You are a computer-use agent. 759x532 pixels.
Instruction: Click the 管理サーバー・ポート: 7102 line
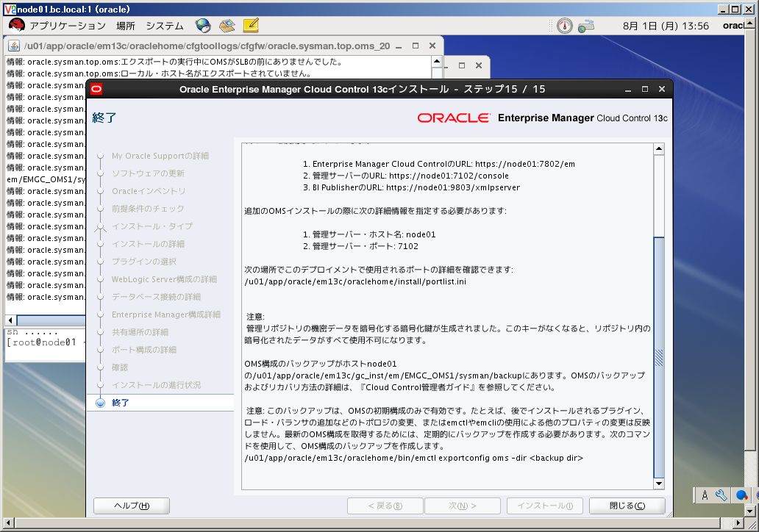pos(360,246)
